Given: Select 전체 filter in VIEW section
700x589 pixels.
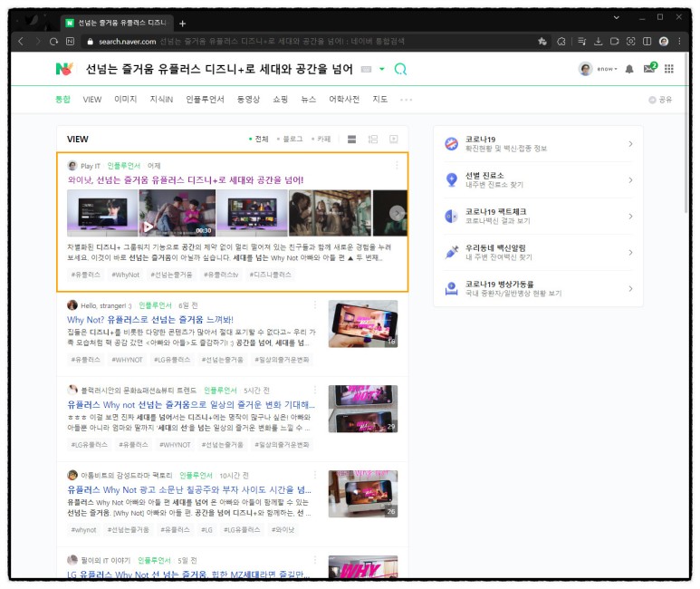Looking at the screenshot, I should [258, 139].
